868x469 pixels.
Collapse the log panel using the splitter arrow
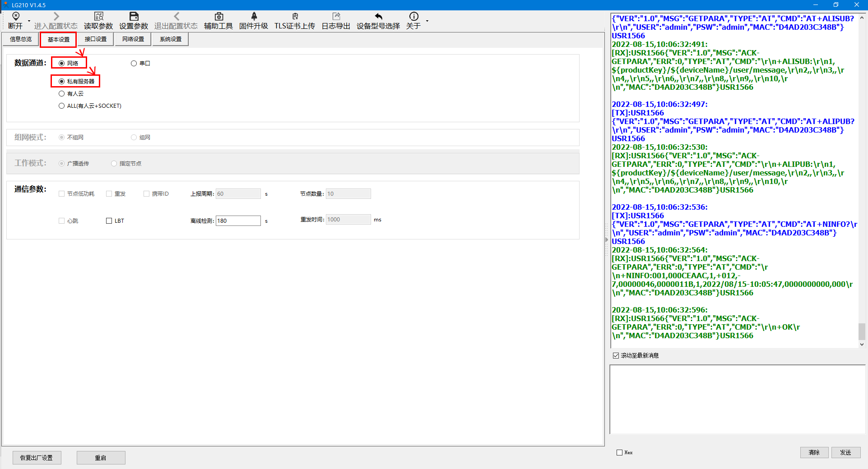[607, 240]
